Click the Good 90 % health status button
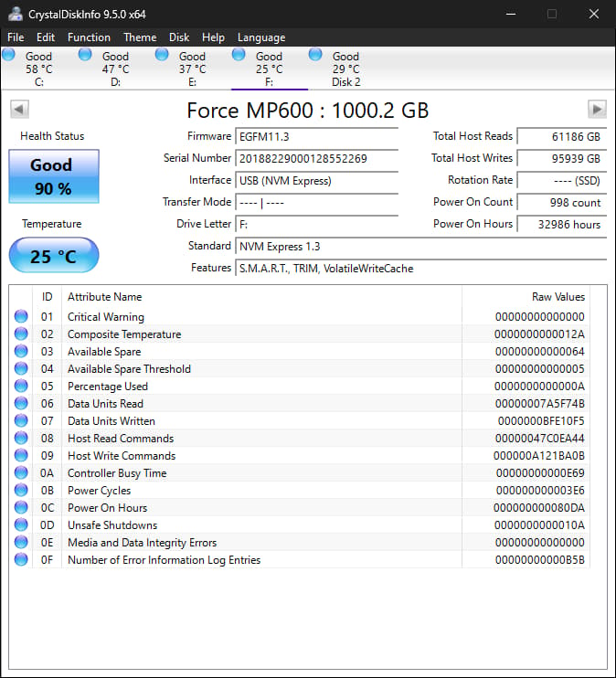 tap(54, 176)
